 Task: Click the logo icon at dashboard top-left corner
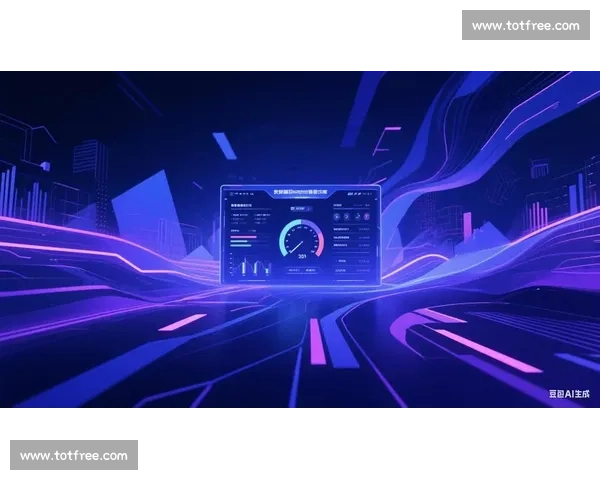tap(231, 194)
